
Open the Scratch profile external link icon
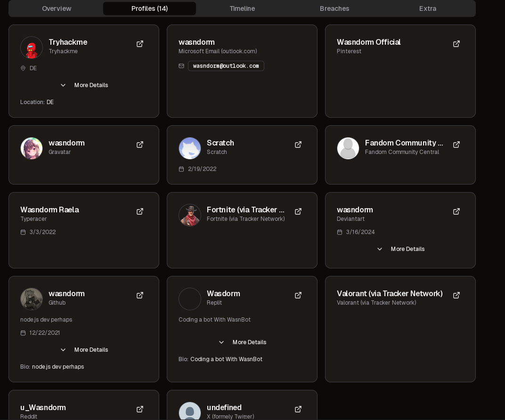[x=298, y=145]
